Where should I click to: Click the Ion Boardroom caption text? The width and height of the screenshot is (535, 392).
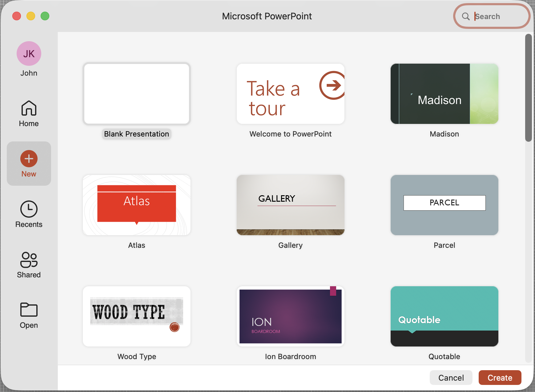pos(291,357)
